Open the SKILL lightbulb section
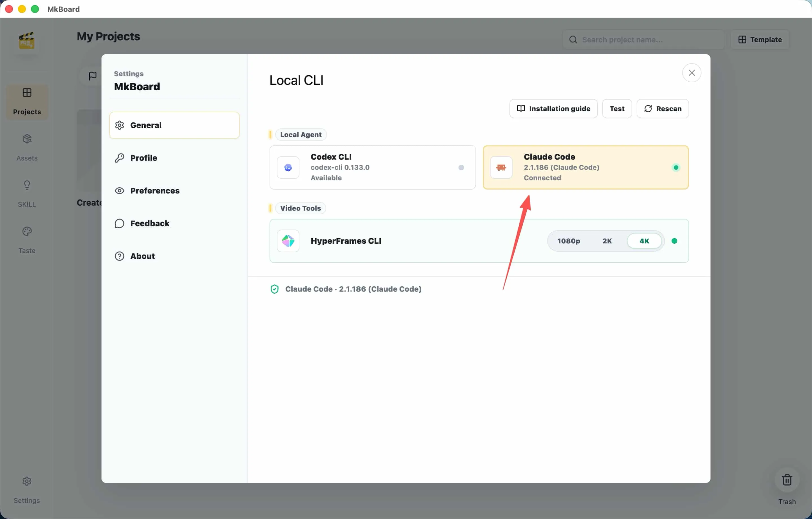This screenshot has width=812, height=519. point(27,194)
